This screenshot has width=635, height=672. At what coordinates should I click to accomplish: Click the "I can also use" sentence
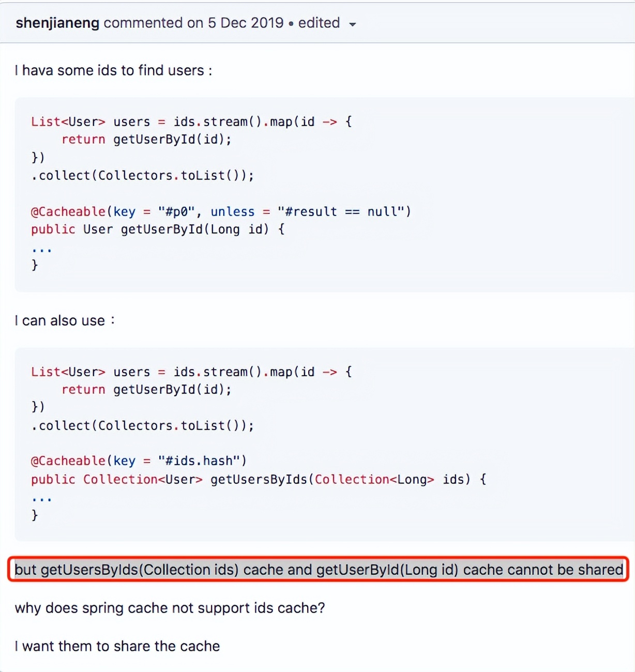(x=64, y=321)
